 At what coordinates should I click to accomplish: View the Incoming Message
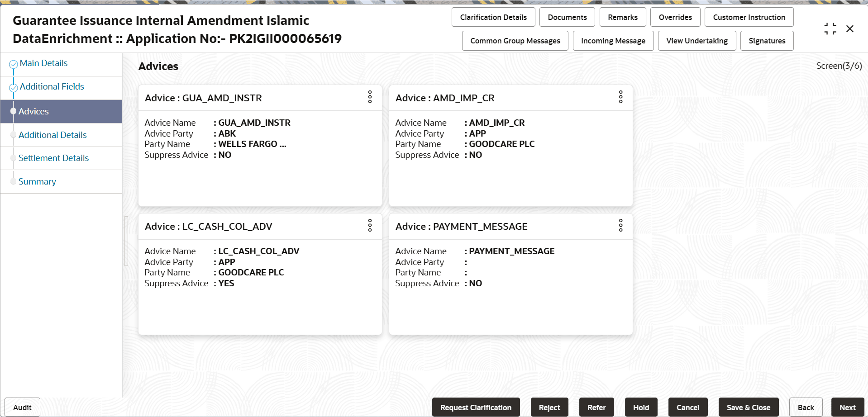tap(613, 41)
